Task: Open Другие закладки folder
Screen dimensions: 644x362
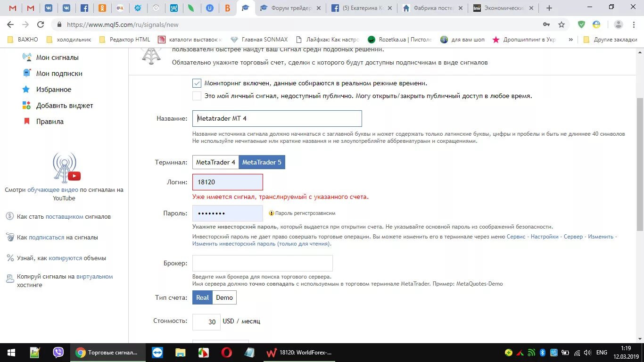Action: click(610, 40)
